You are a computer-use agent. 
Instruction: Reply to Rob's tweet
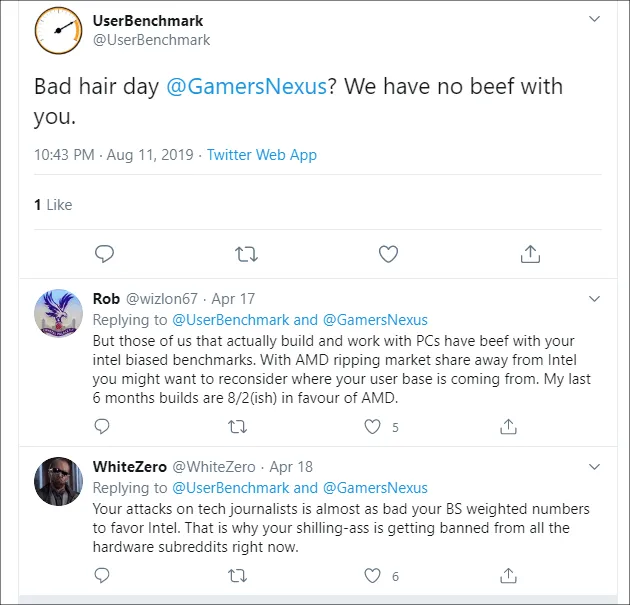[x=101, y=427]
